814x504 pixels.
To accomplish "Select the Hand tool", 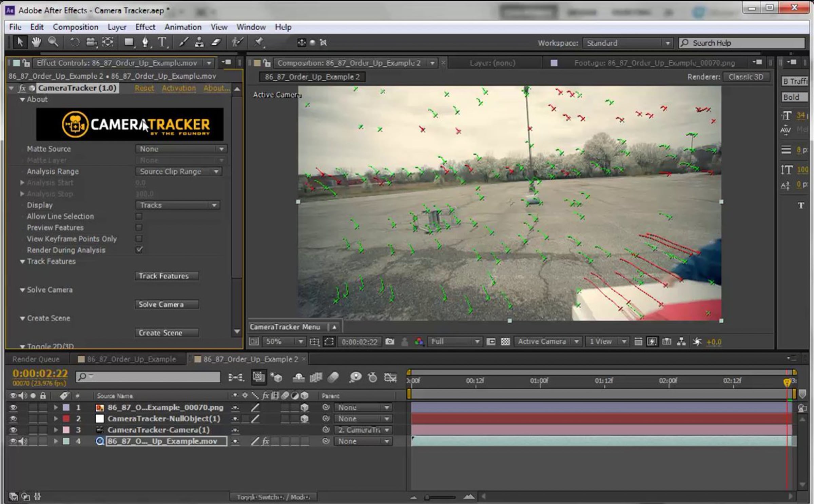I will (x=36, y=42).
